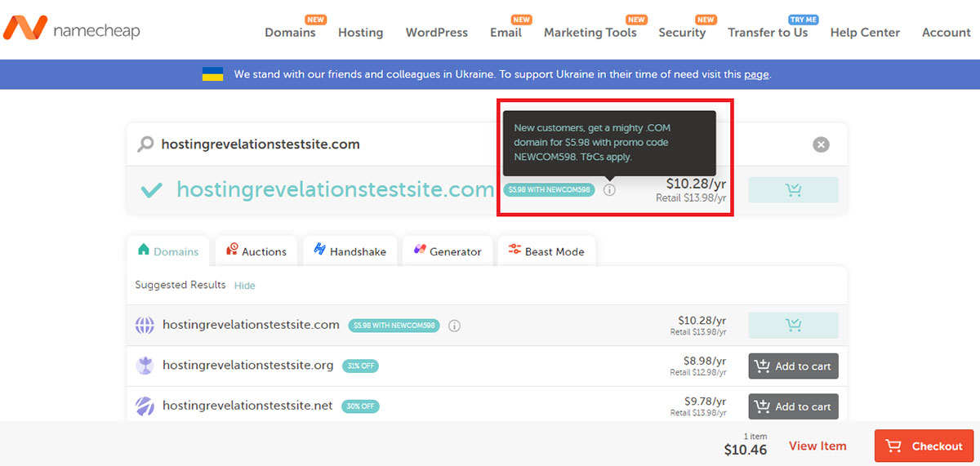Add hostingrevelationstestsite.org to cart
Viewport: 980px width, 466px height.
793,366
